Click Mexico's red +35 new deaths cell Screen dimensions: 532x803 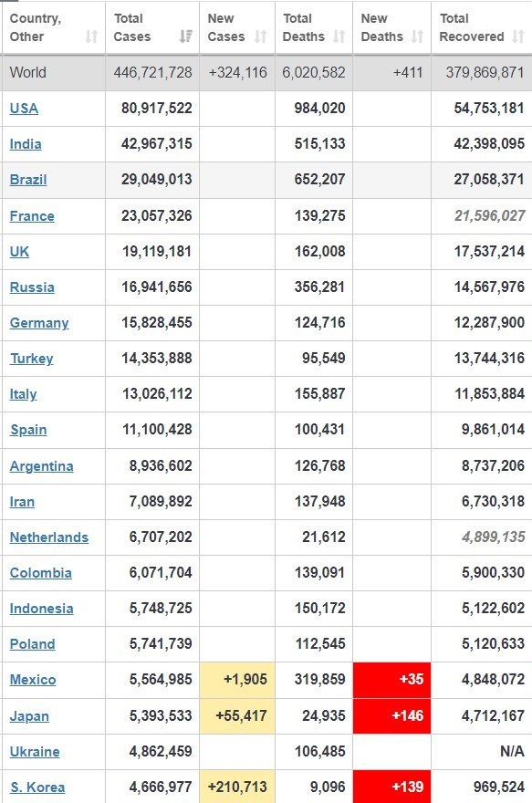click(x=391, y=680)
